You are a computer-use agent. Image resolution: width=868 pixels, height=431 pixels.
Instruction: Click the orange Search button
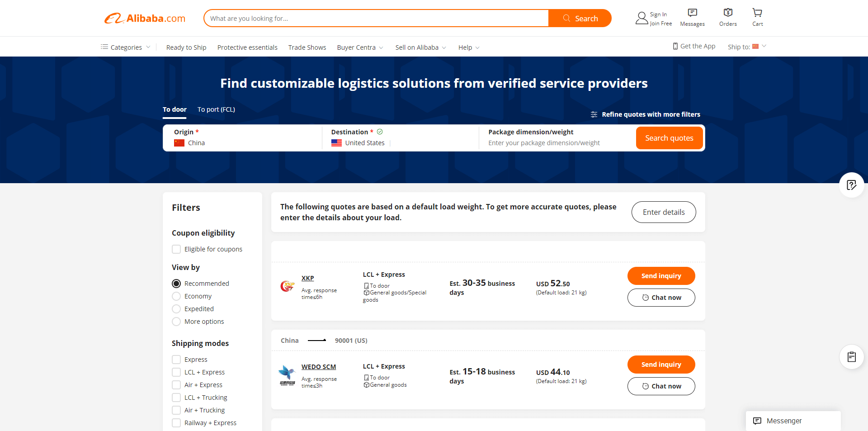tap(580, 18)
